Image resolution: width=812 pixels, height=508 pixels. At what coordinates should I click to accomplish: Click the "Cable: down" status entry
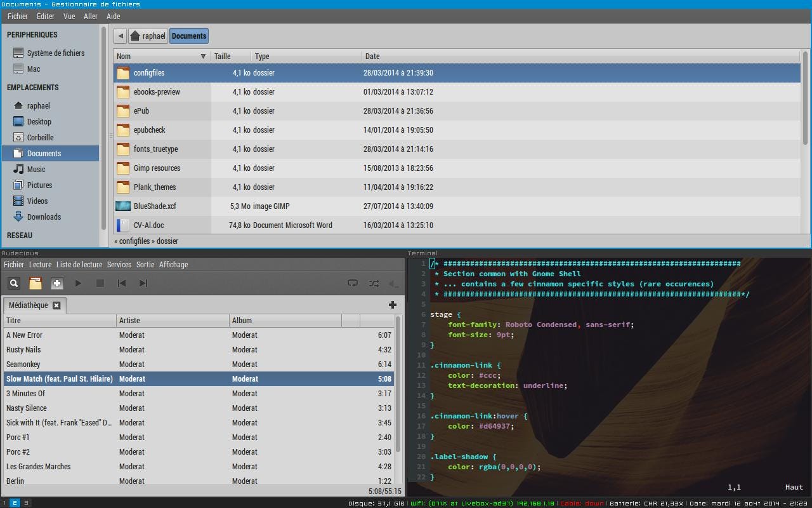582,504
